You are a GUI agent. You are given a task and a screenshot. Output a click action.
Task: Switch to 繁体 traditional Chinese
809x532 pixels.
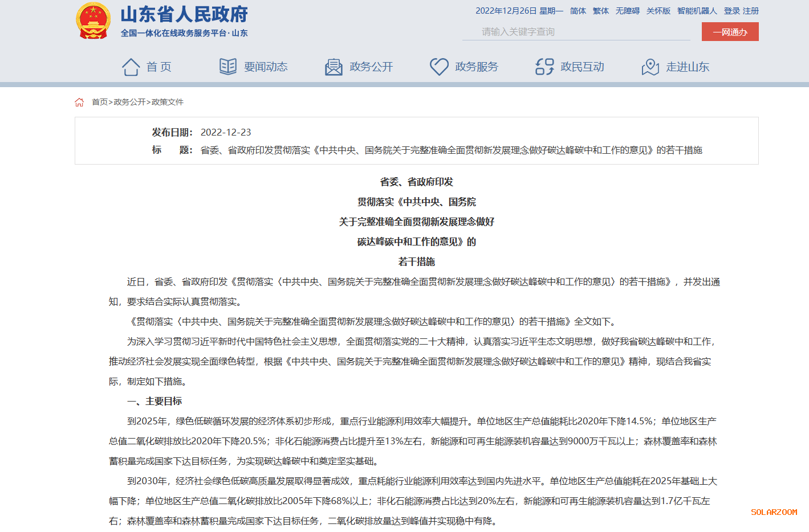[600, 11]
